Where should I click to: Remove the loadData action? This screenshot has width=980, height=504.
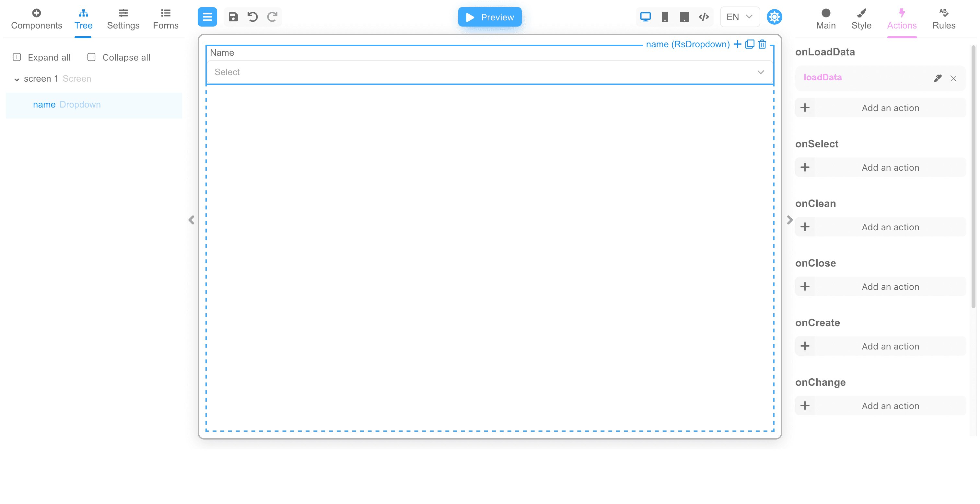pyautogui.click(x=954, y=78)
